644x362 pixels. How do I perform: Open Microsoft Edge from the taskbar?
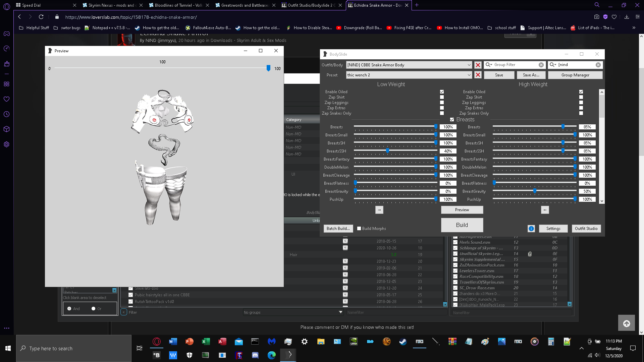pyautogui.click(x=272, y=355)
